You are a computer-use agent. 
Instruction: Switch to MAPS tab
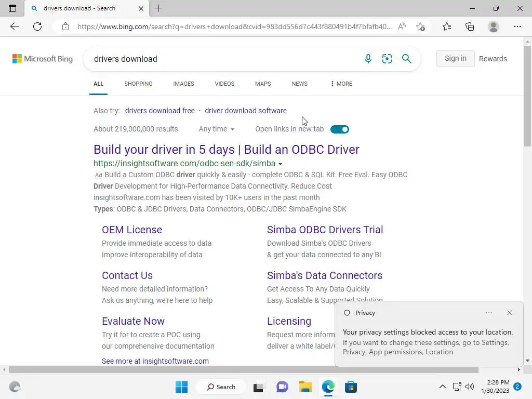[x=263, y=84]
